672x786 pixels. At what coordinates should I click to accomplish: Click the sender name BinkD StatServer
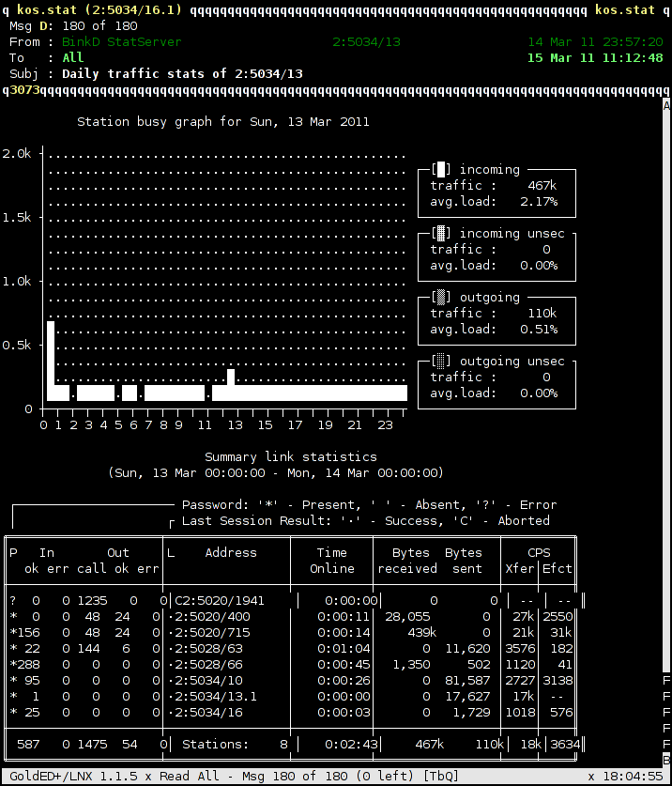[x=121, y=42]
